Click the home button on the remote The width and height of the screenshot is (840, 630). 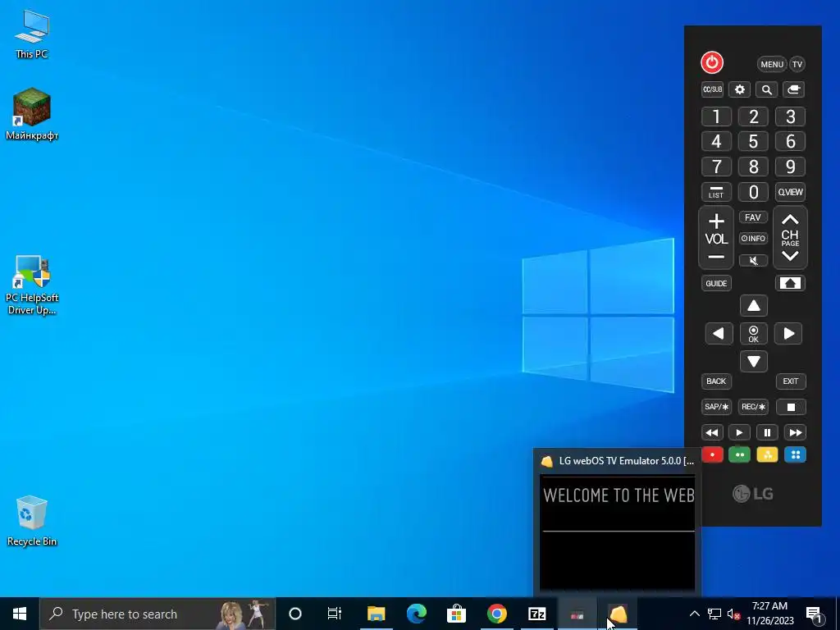click(790, 283)
